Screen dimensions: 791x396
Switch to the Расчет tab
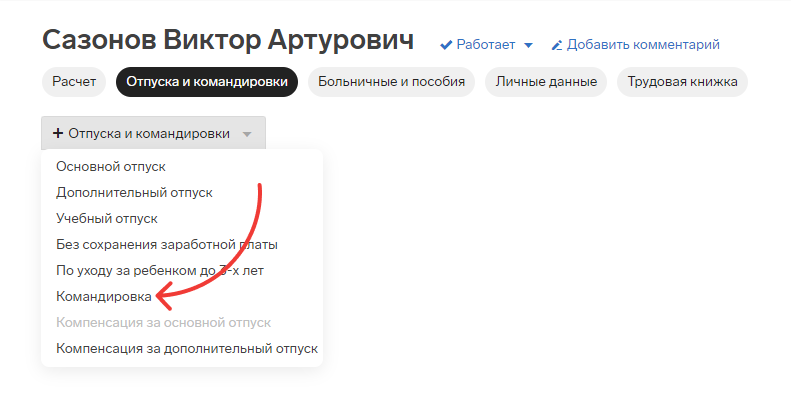click(x=74, y=82)
